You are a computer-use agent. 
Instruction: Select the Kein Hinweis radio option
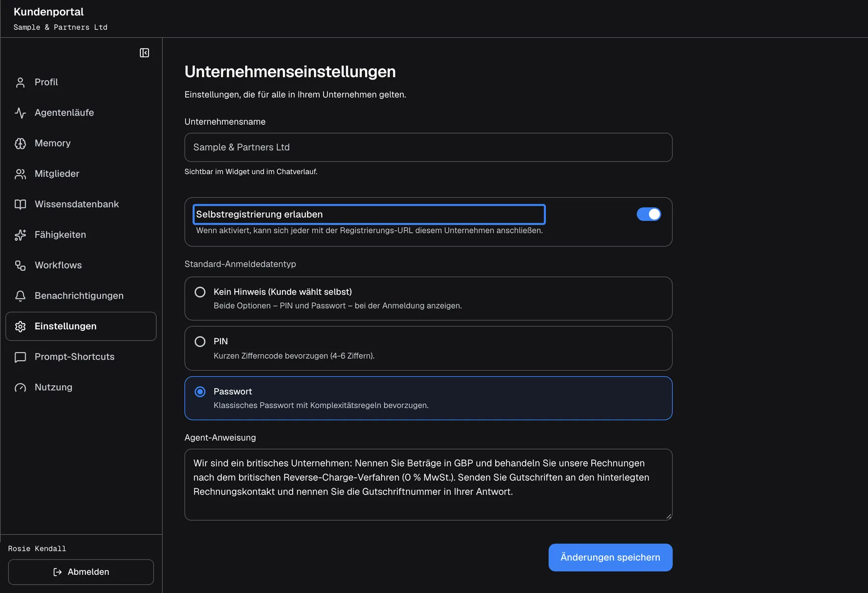(200, 292)
